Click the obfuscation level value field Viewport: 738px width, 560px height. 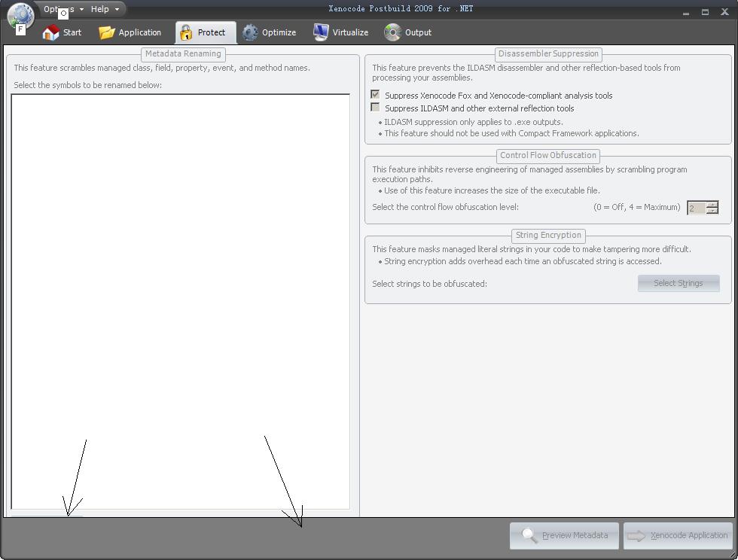(x=697, y=208)
